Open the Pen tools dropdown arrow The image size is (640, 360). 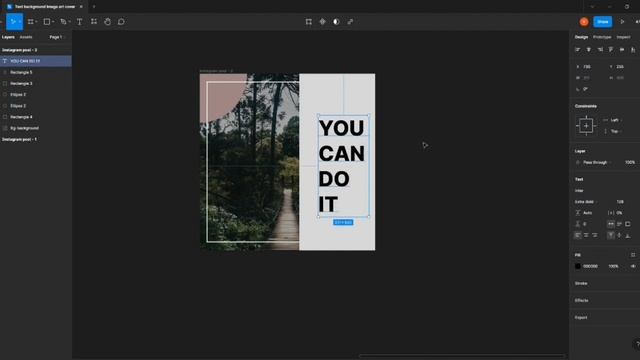(69, 22)
